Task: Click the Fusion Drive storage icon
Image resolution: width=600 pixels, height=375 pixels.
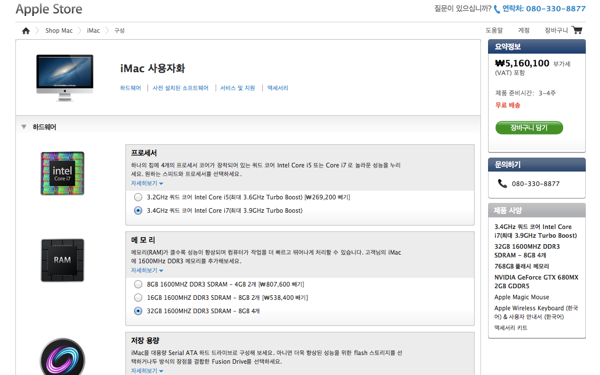Action: tap(62, 357)
